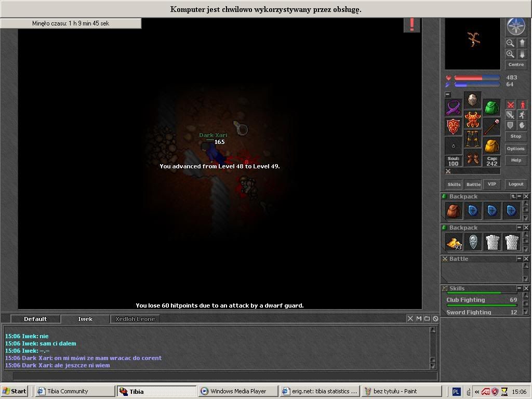Close current chat channel X button

(410, 318)
